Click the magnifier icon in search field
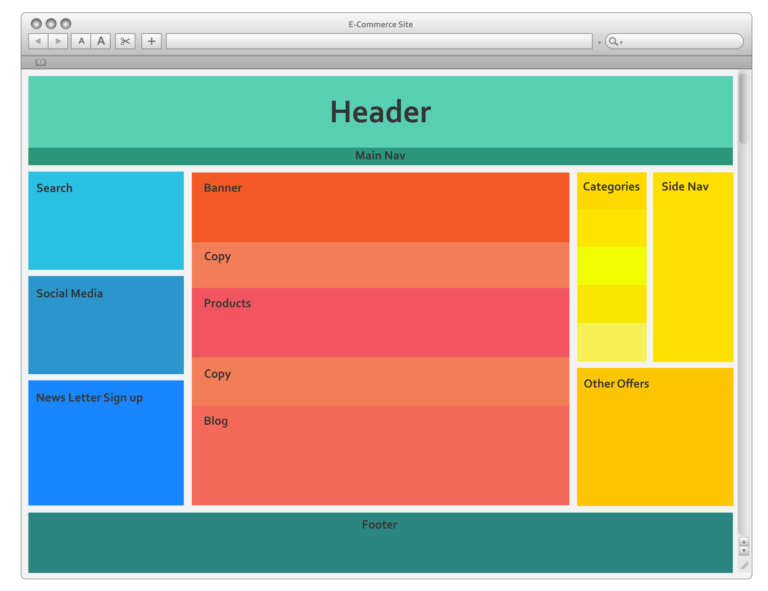 [x=613, y=42]
